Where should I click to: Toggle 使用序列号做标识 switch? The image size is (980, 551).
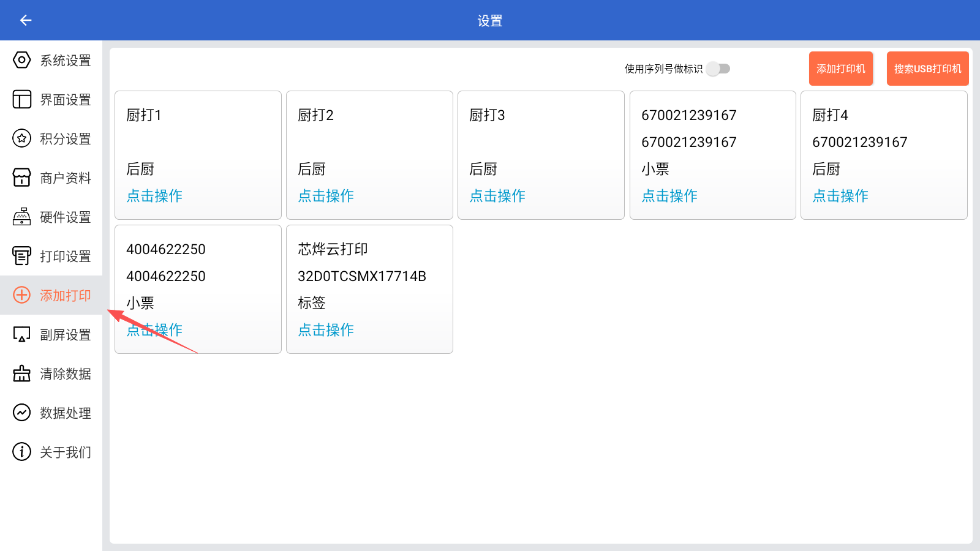point(718,69)
